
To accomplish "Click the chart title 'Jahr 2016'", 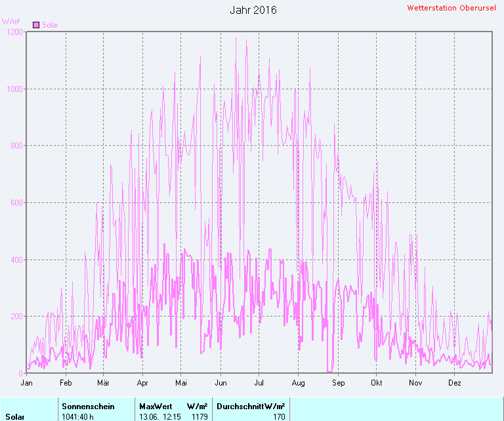I will tap(253, 10).
